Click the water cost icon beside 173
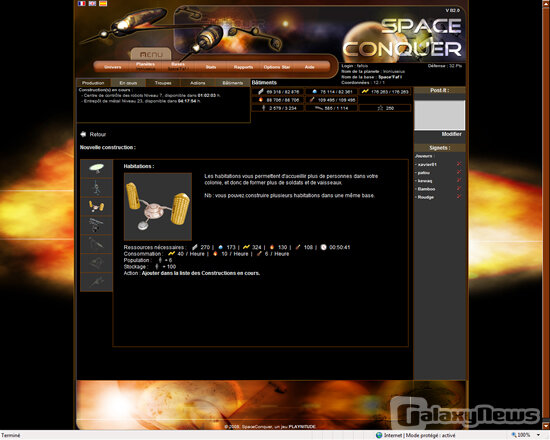The height and width of the screenshot is (440, 550). [221, 247]
